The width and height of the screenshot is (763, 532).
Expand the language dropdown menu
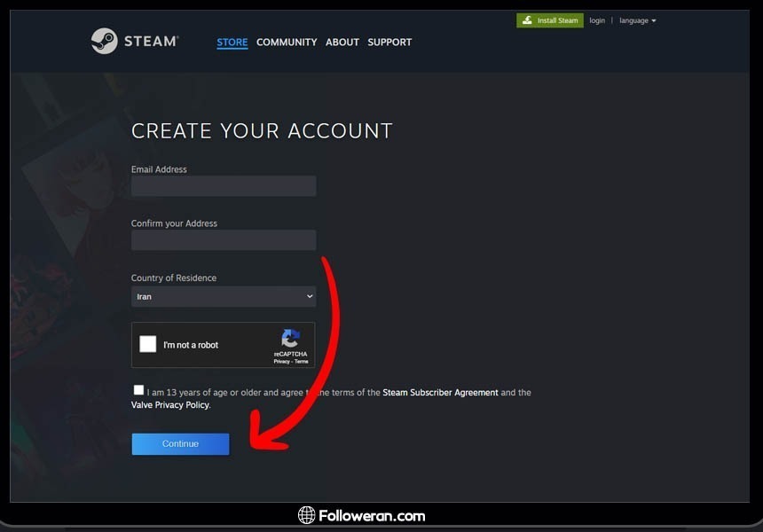point(637,20)
